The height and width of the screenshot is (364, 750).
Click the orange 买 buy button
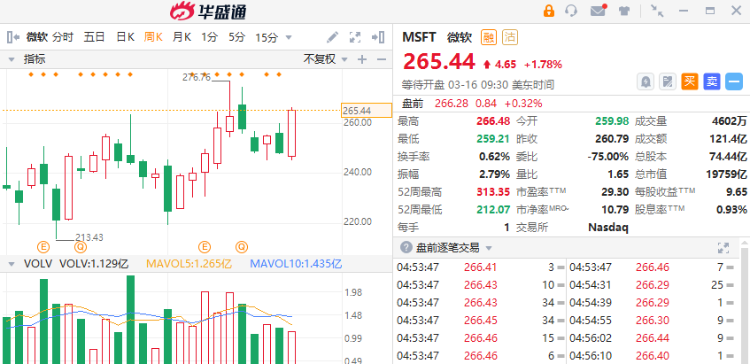point(689,82)
